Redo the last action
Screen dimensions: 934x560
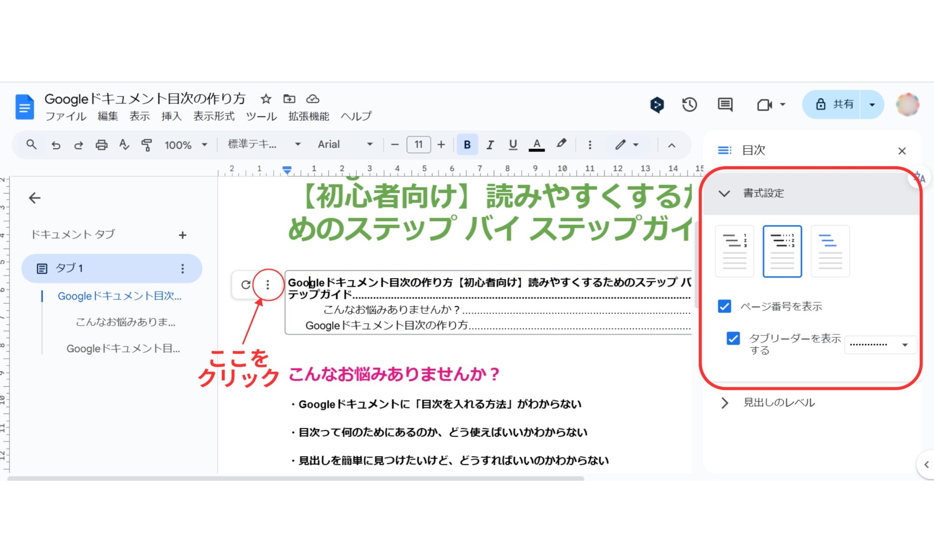pos(78,145)
